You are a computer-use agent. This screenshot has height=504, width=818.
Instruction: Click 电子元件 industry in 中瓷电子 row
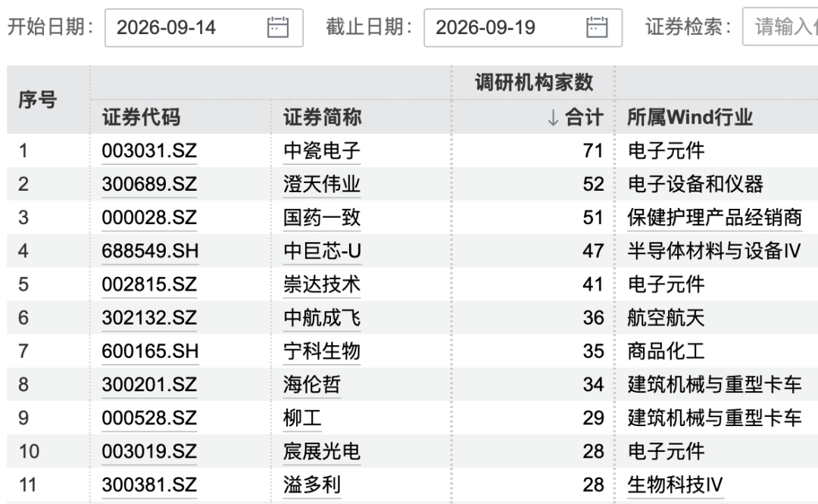pyautogui.click(x=666, y=151)
